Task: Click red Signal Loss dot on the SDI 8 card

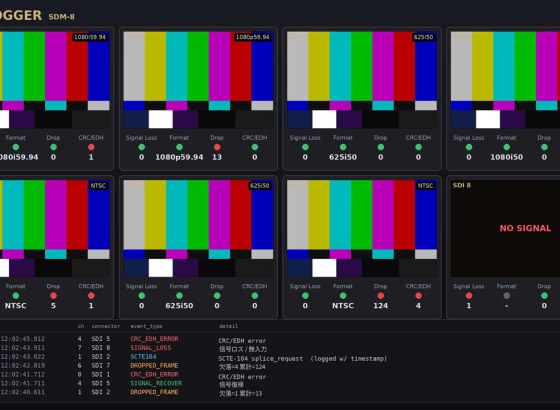Action: pyautogui.click(x=469, y=296)
